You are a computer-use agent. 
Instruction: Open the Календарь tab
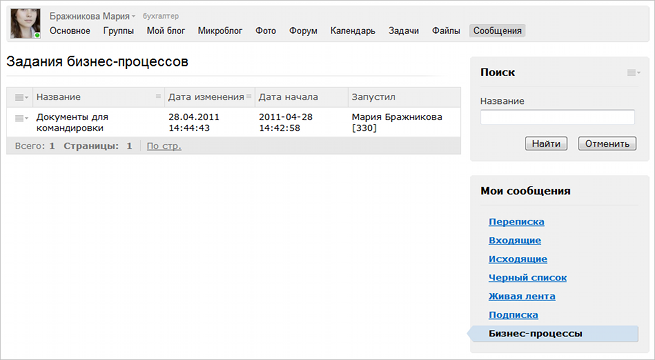(x=353, y=31)
